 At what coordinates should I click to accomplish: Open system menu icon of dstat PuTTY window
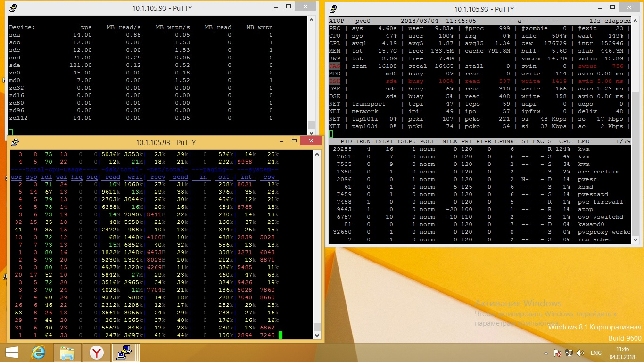point(15,142)
